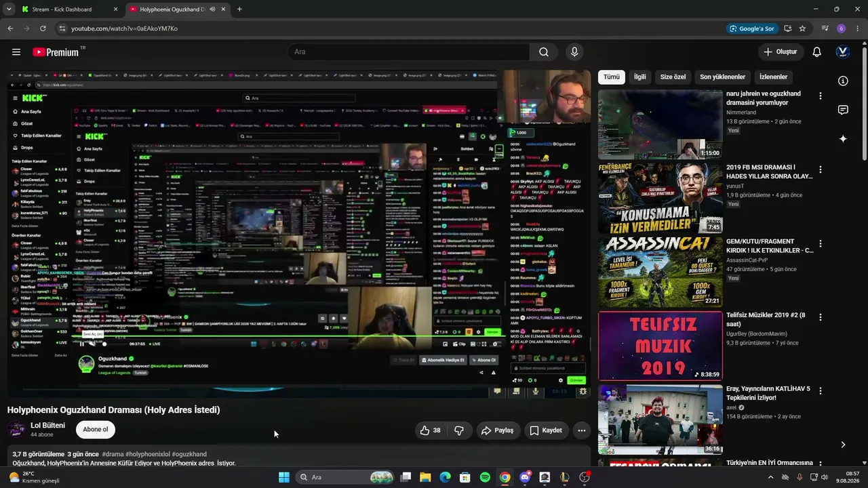Open the YouTube guide hamburger menu
The image size is (868, 488).
tap(16, 52)
